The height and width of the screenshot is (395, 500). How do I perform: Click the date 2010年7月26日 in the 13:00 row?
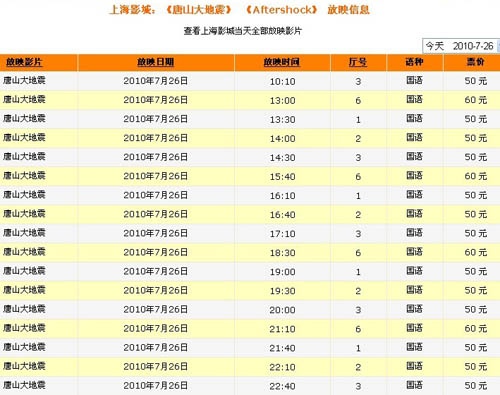tap(156, 100)
